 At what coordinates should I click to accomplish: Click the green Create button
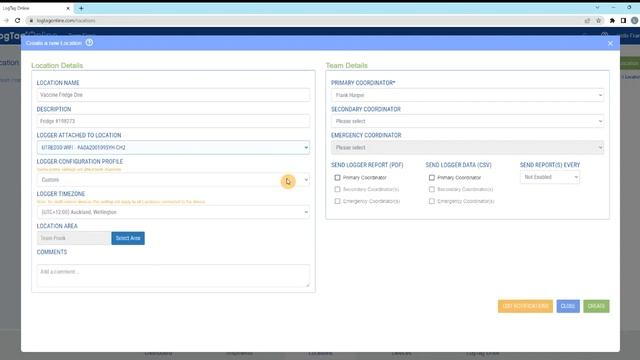[x=596, y=306]
